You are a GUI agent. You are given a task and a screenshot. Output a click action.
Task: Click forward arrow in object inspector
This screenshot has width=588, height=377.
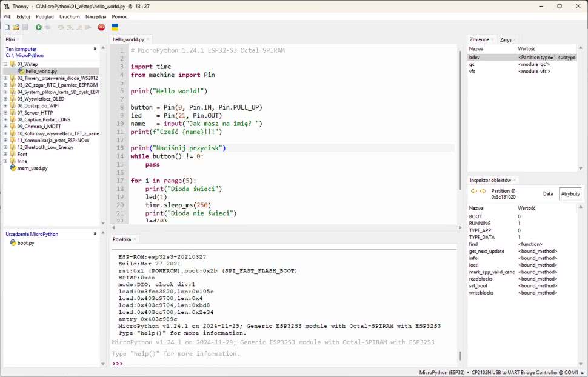tap(483, 191)
